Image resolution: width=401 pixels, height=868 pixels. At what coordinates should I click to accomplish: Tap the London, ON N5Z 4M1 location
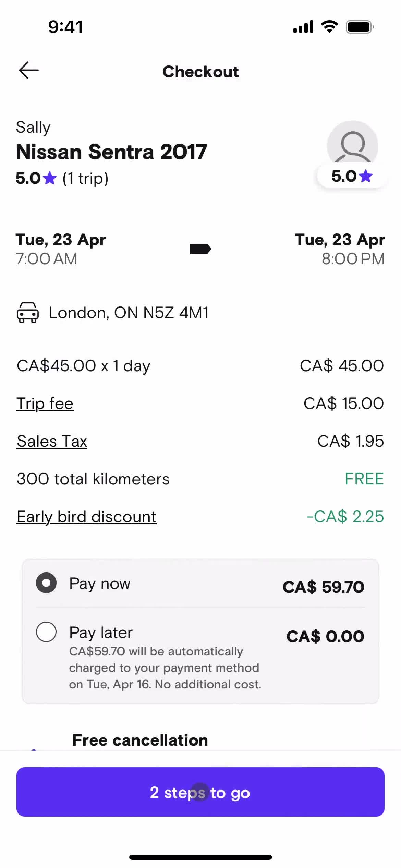(x=129, y=313)
